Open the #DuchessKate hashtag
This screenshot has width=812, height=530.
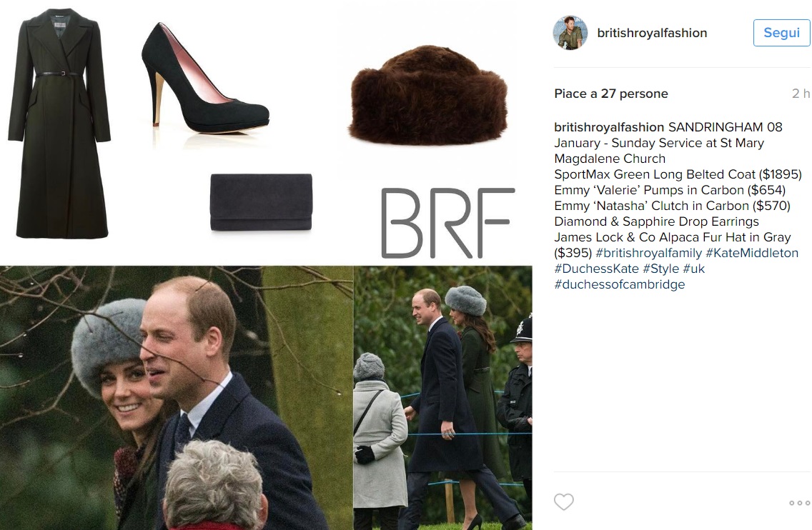click(x=597, y=269)
